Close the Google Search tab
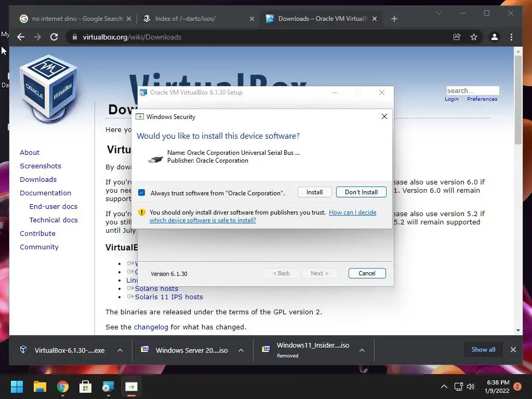The height and width of the screenshot is (399, 532). [129, 19]
